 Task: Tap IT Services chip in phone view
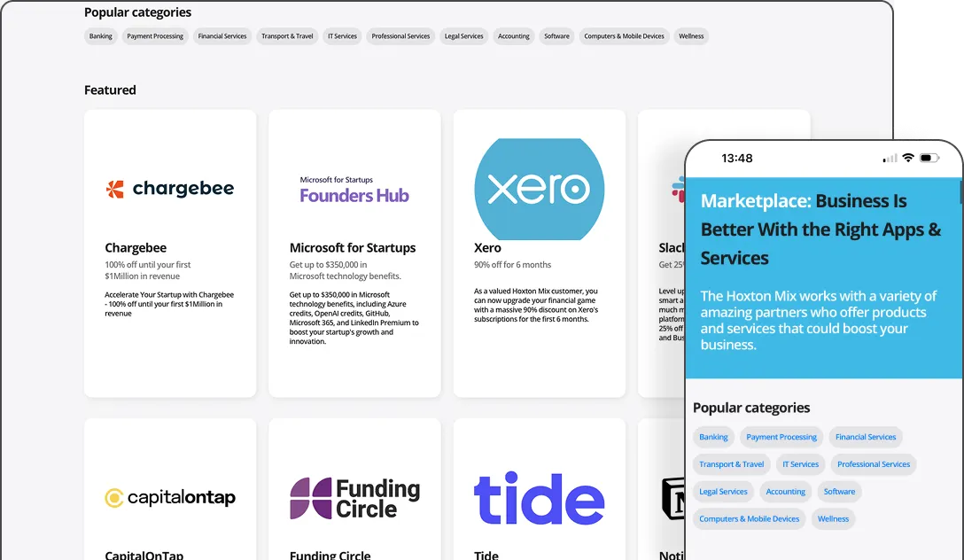(x=800, y=464)
